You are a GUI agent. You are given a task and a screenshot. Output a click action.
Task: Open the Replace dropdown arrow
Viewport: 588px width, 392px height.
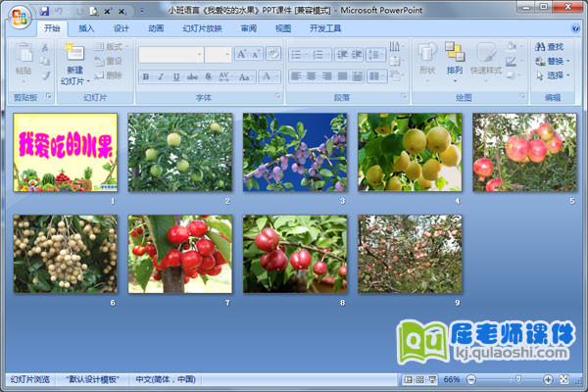(569, 61)
